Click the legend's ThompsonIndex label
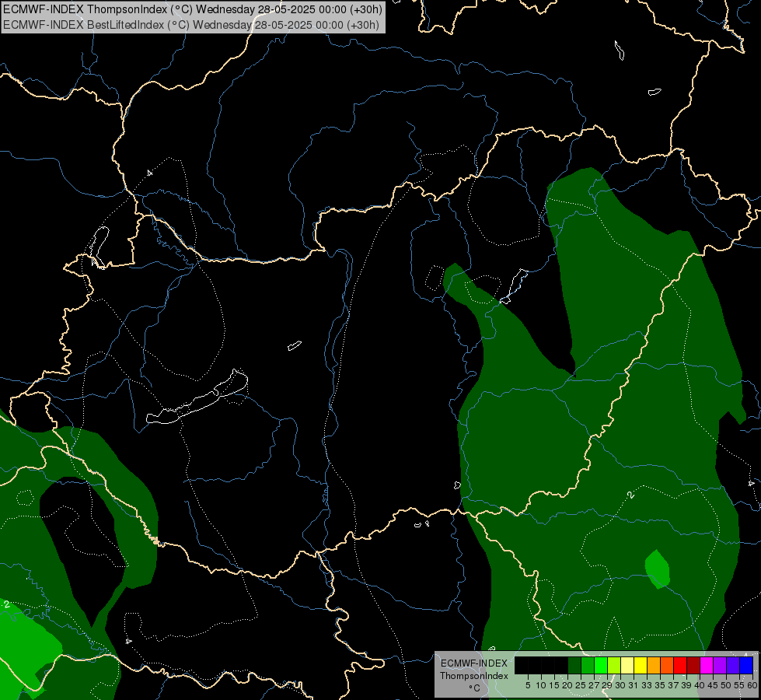 pos(474,676)
